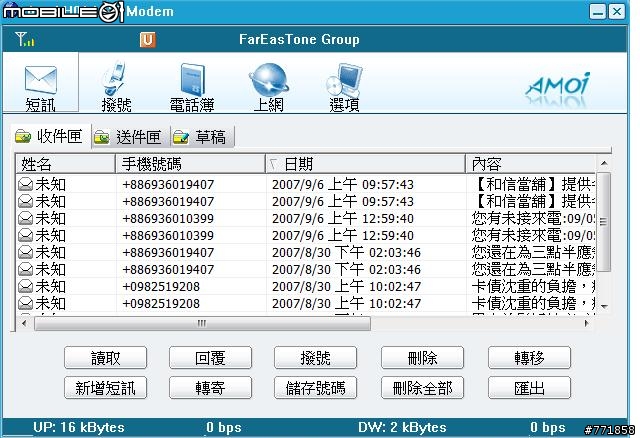Screen dimensions: 640x438
Task: Click the 讀取 button
Action: click(x=105, y=358)
